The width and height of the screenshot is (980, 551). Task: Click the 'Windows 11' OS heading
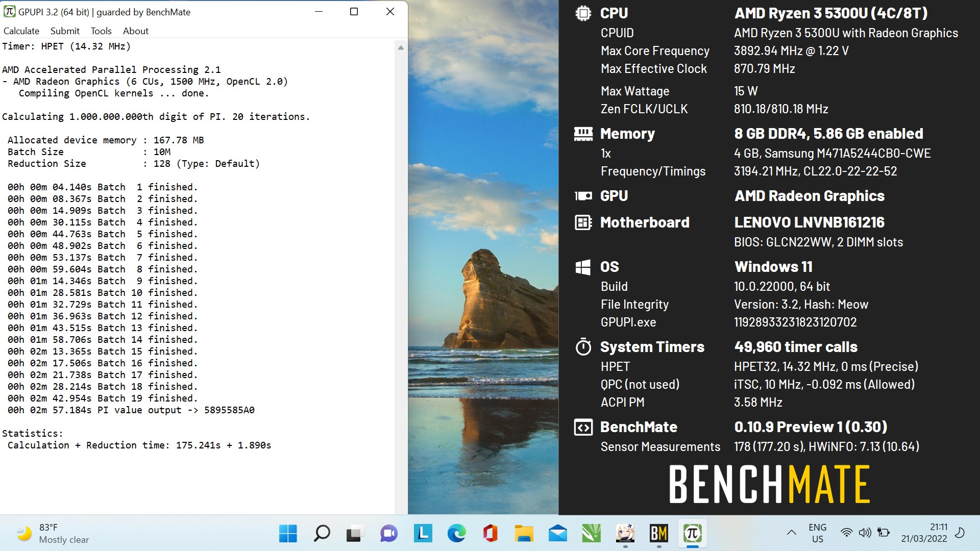click(773, 267)
